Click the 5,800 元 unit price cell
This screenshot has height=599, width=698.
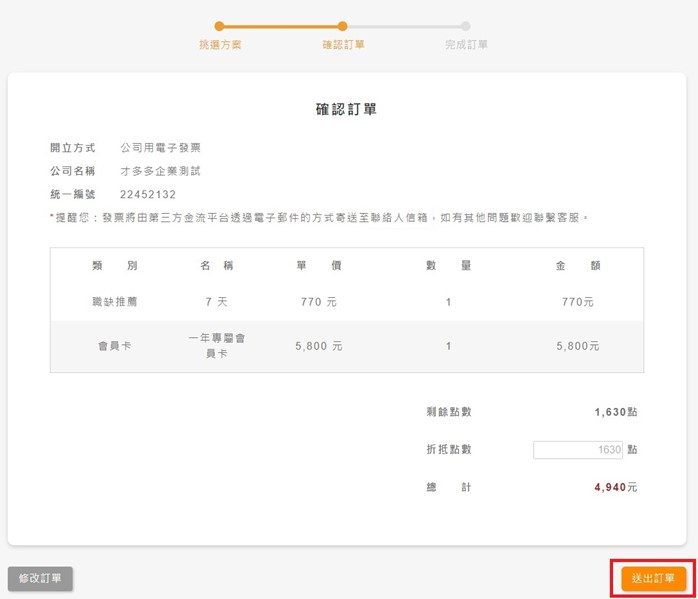coord(319,346)
